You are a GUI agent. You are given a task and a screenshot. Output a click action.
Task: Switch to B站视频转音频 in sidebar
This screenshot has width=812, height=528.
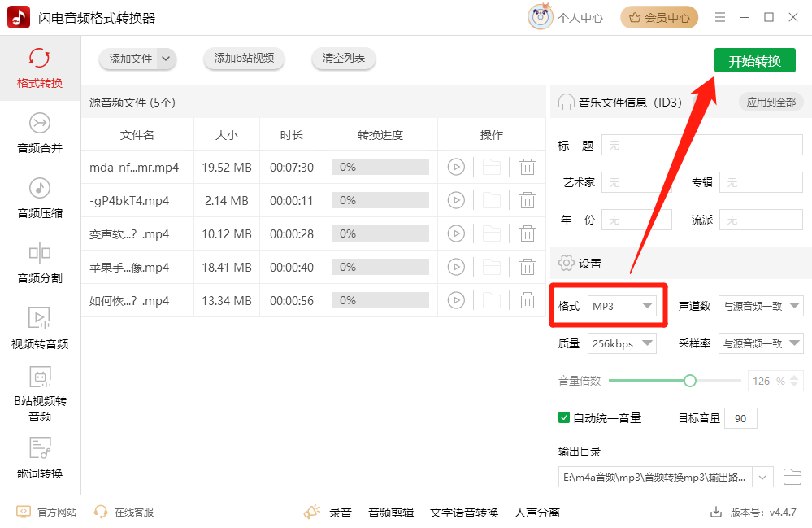[x=40, y=395]
